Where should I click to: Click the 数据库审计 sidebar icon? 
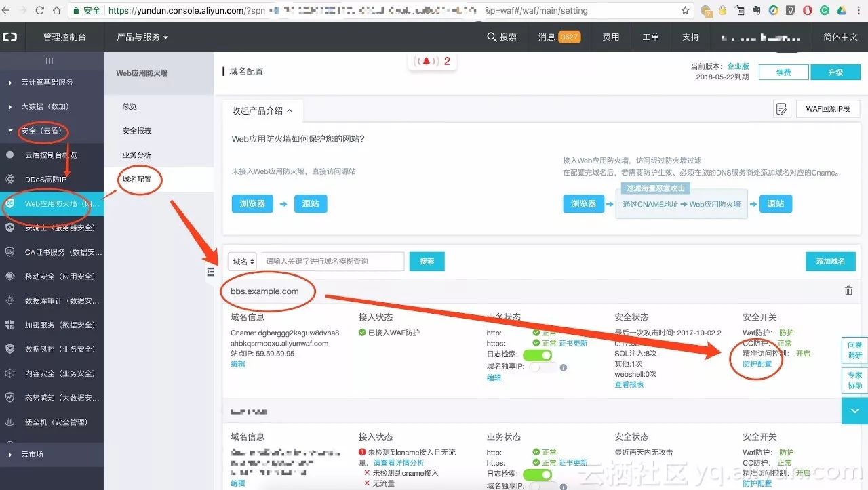9,300
